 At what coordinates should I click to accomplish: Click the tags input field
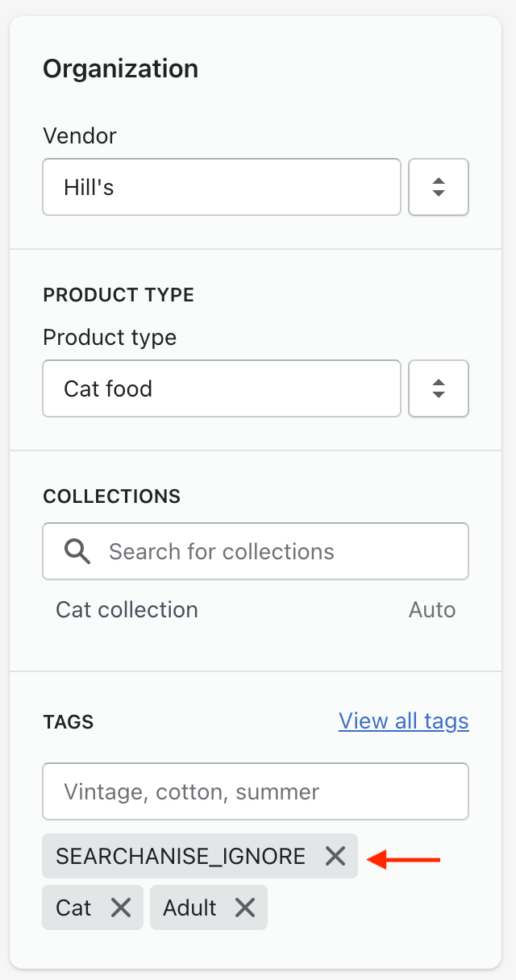255,791
